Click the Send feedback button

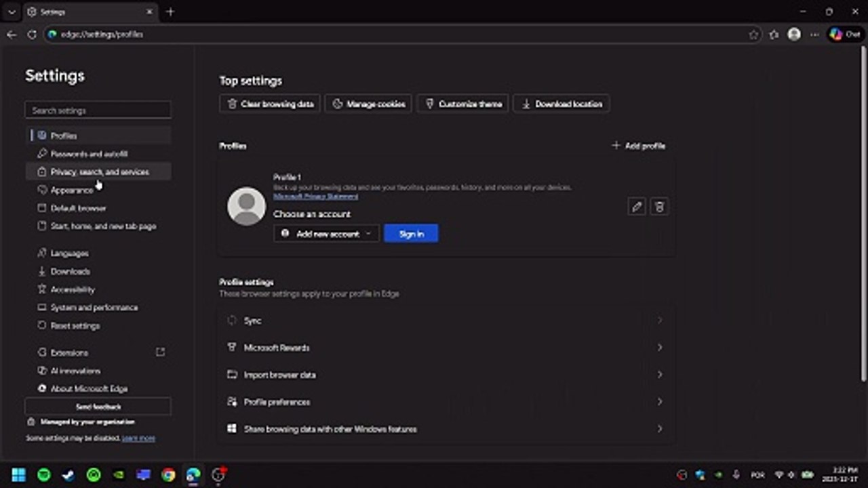pos(98,407)
